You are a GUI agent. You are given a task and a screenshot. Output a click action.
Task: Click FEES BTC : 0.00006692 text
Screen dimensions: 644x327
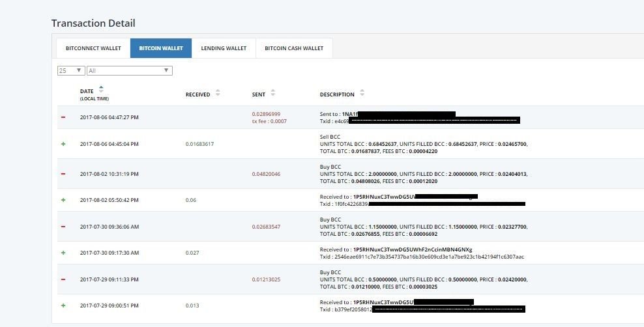point(410,235)
